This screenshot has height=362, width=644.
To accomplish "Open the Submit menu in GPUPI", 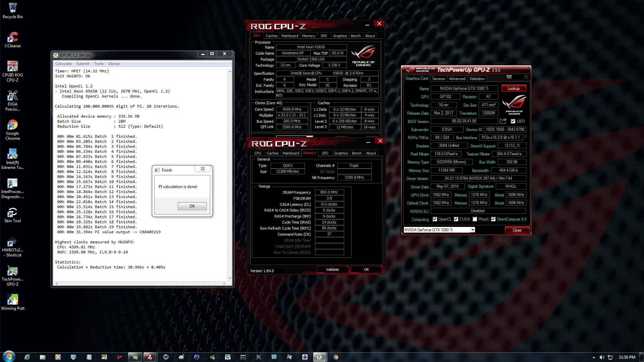I will point(83,64).
